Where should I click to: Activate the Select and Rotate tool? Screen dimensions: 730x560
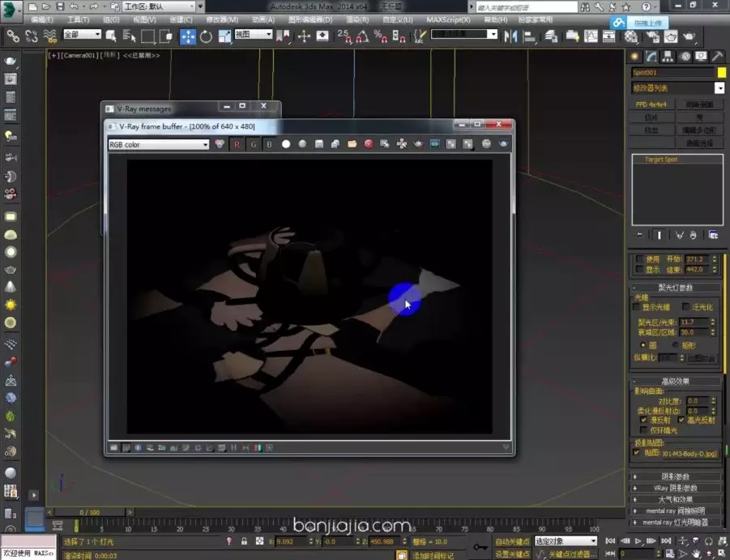click(x=206, y=36)
